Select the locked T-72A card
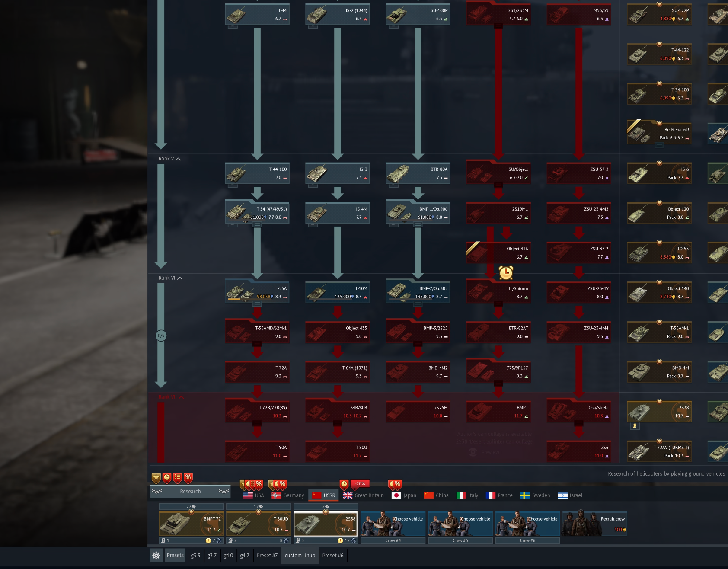This screenshot has height=569, width=728. click(257, 372)
